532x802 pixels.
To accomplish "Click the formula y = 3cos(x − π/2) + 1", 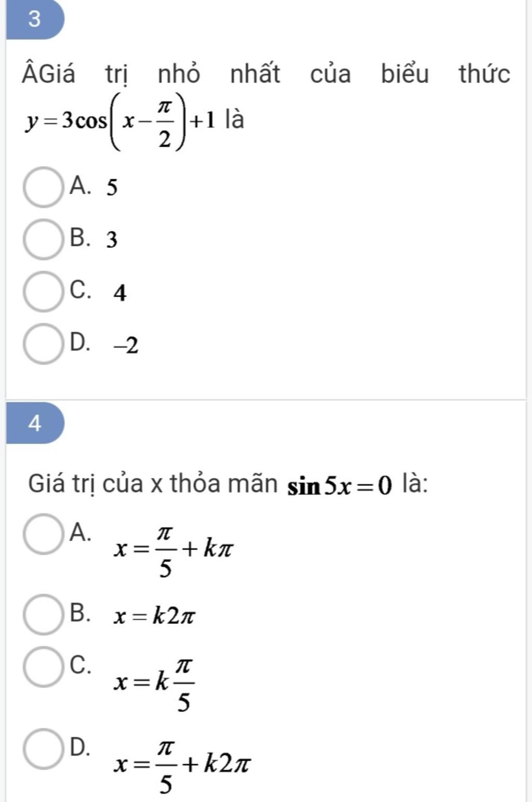I will tap(121, 121).
